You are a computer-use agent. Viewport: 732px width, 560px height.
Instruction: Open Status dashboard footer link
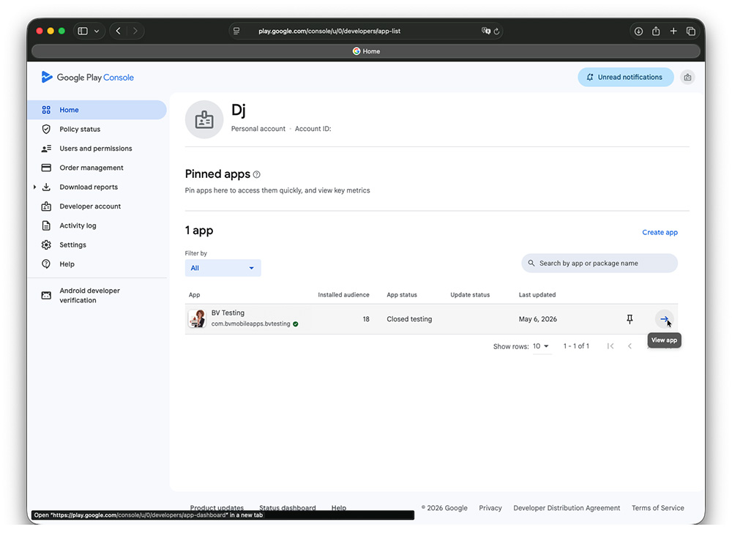288,507
